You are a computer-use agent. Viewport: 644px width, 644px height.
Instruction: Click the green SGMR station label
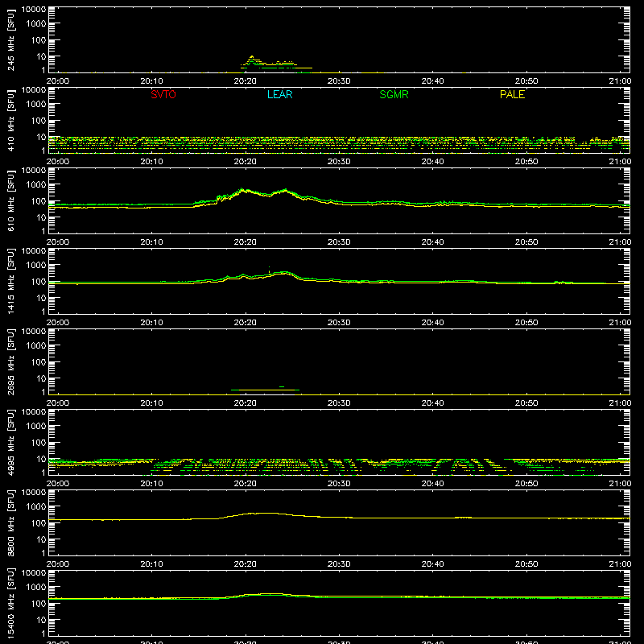[394, 94]
